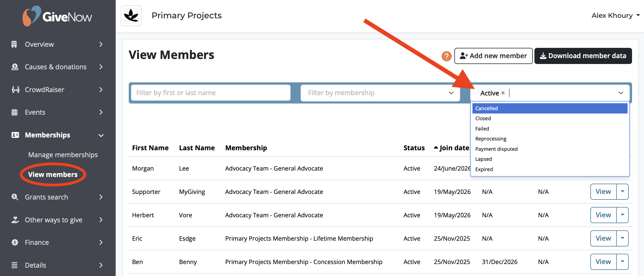The width and height of the screenshot is (644, 276).
Task: Click the Events calendar icon
Action: [x=14, y=112]
